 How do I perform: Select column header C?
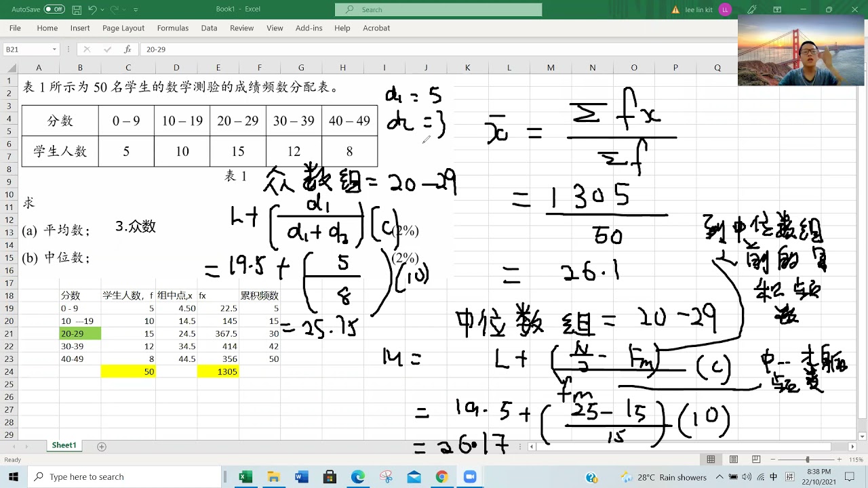point(128,68)
